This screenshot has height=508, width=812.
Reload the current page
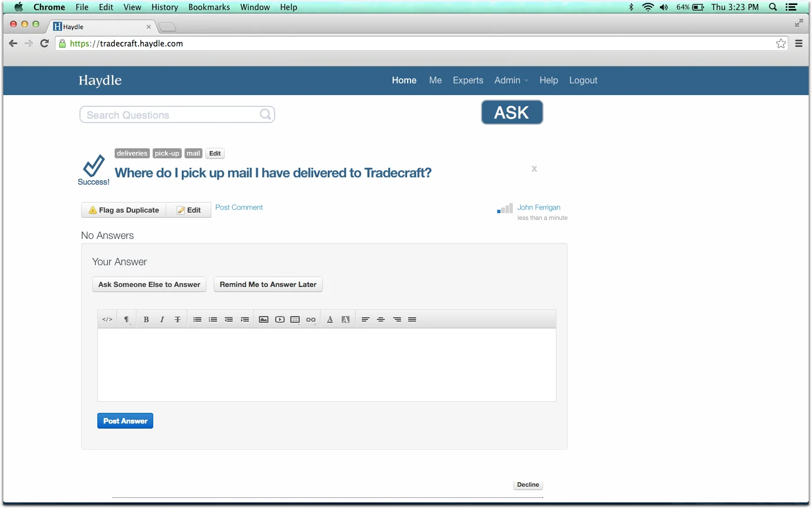44,43
